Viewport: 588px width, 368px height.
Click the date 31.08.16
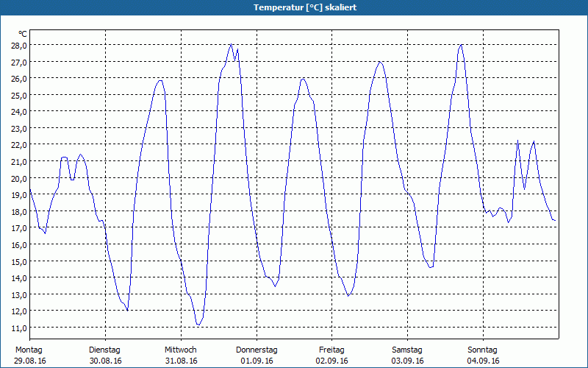coord(180,361)
